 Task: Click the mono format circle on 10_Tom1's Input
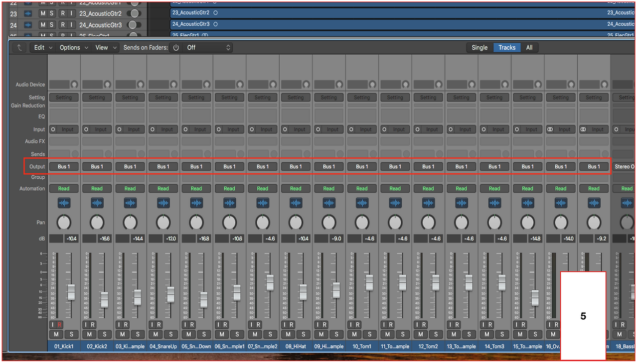(351, 129)
